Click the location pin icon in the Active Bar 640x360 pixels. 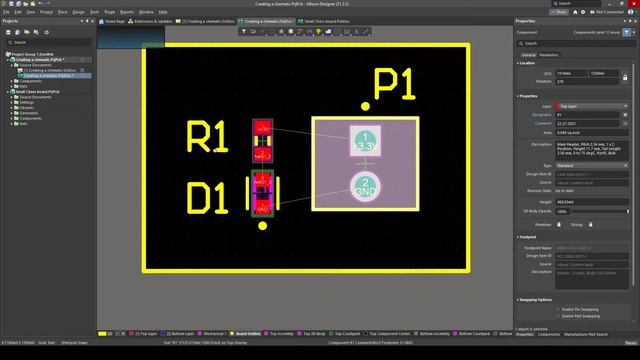coord(318,31)
